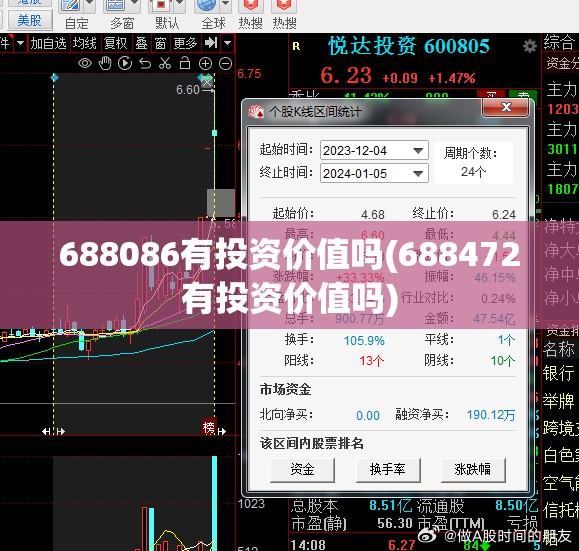
Task: Select the 银行 sector row
Action: (559, 373)
